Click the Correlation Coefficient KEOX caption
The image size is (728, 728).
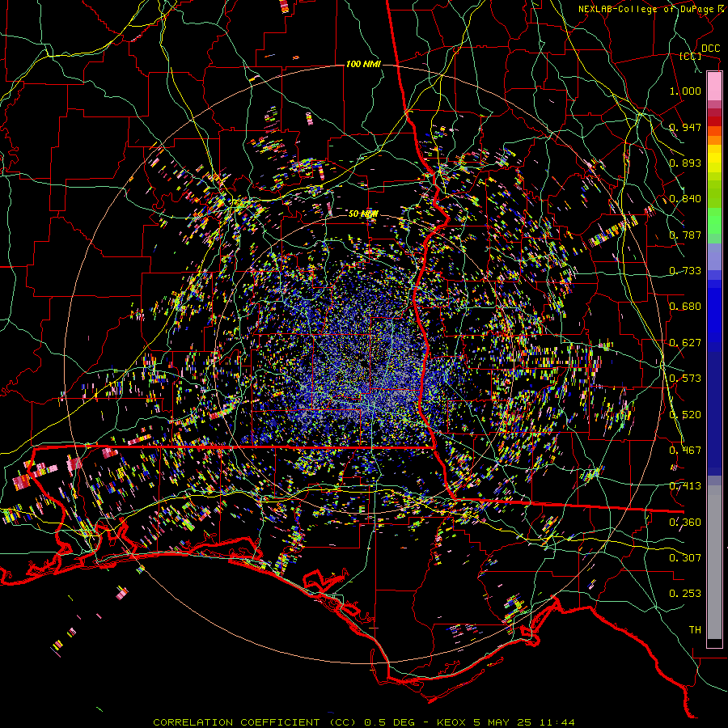364,722
